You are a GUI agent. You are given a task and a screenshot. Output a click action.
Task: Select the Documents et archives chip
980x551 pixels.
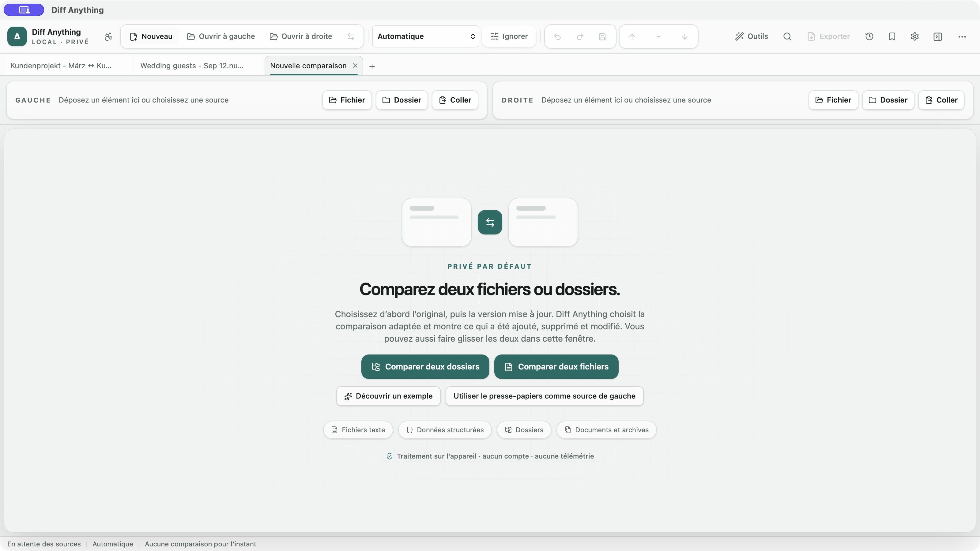point(606,430)
